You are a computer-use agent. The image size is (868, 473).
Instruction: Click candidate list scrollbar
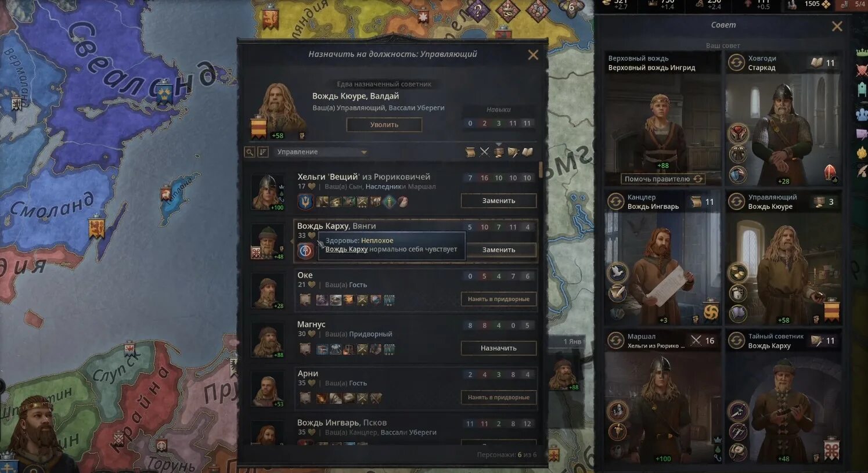pyautogui.click(x=541, y=169)
